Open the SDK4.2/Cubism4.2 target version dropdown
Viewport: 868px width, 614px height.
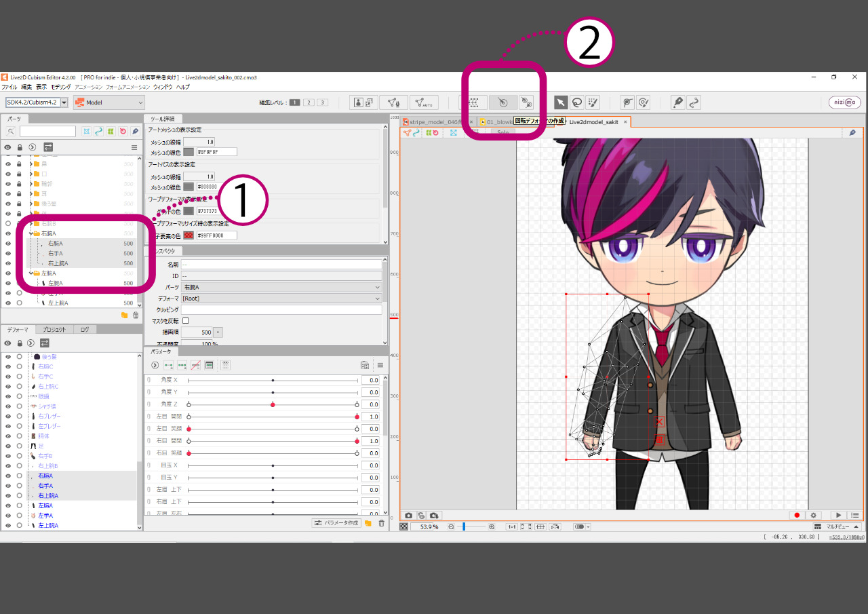point(37,102)
